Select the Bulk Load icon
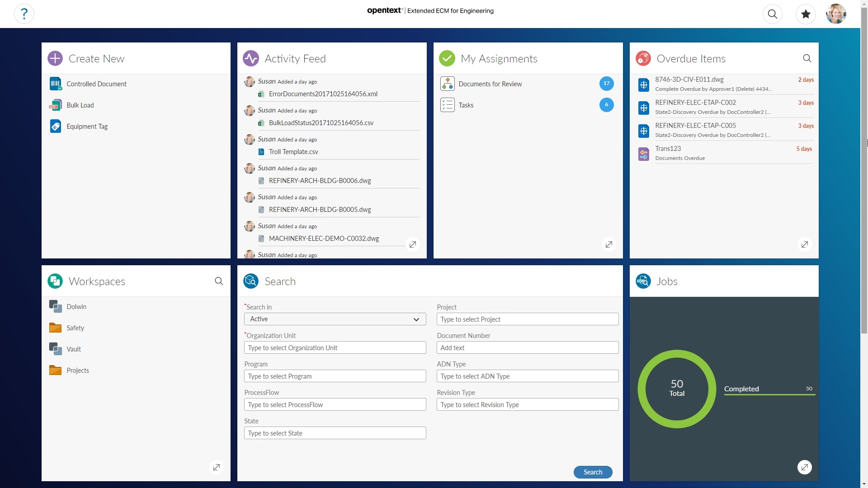 tap(55, 105)
